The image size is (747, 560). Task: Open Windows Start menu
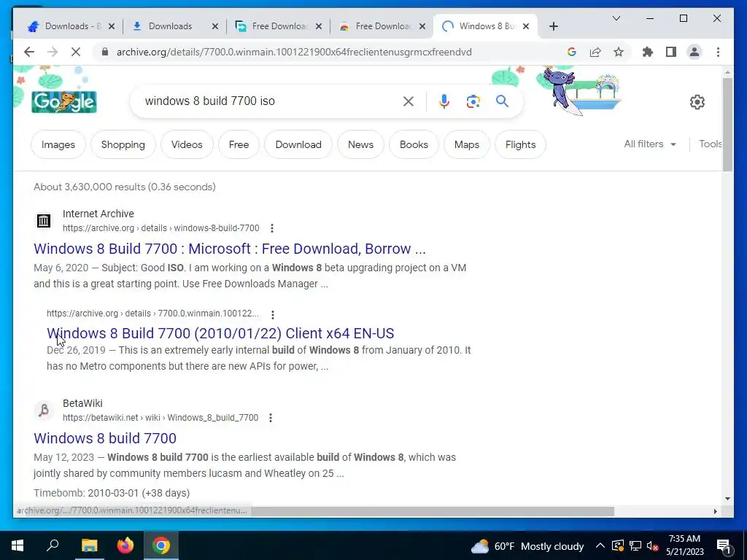click(x=18, y=545)
